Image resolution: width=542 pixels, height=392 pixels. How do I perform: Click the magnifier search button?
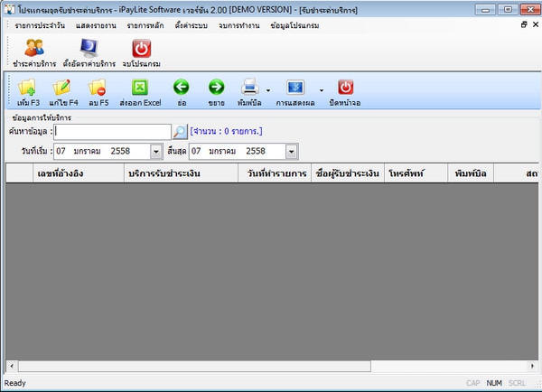pyautogui.click(x=180, y=132)
